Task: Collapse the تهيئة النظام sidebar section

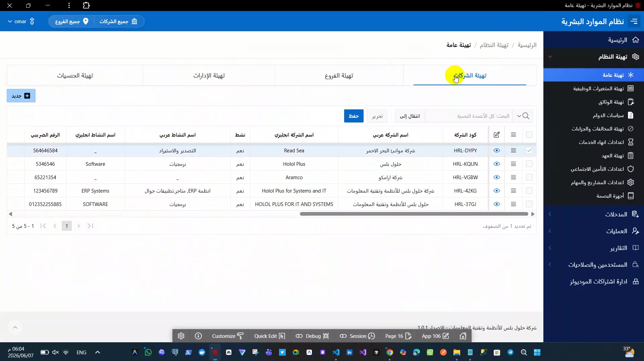Action: (x=594, y=57)
